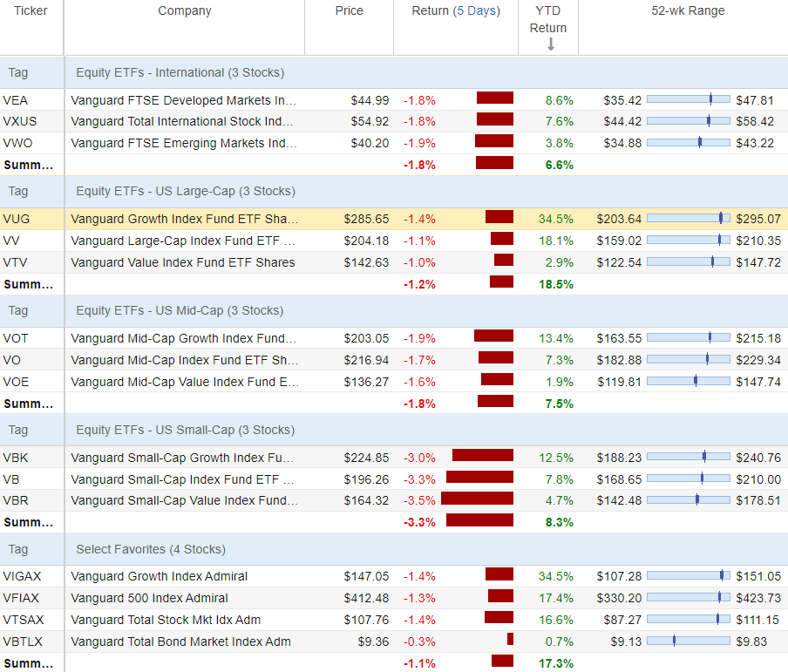Select the VTV ticker

(x=15, y=262)
